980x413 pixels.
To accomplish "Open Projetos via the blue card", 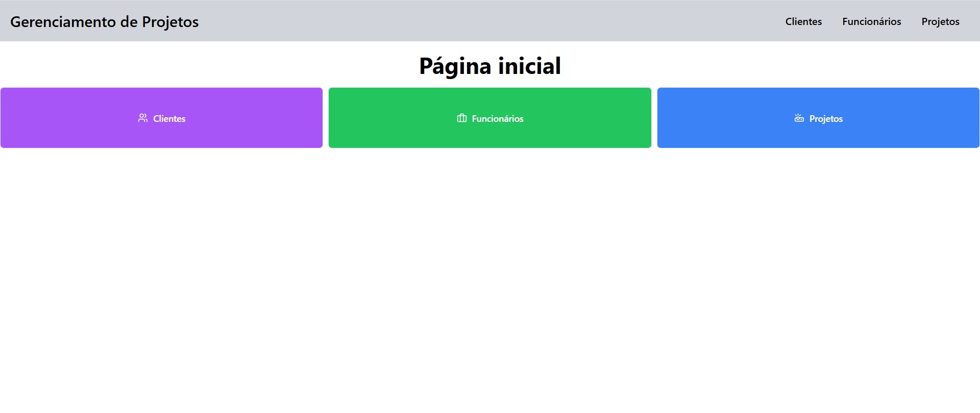I will [818, 118].
